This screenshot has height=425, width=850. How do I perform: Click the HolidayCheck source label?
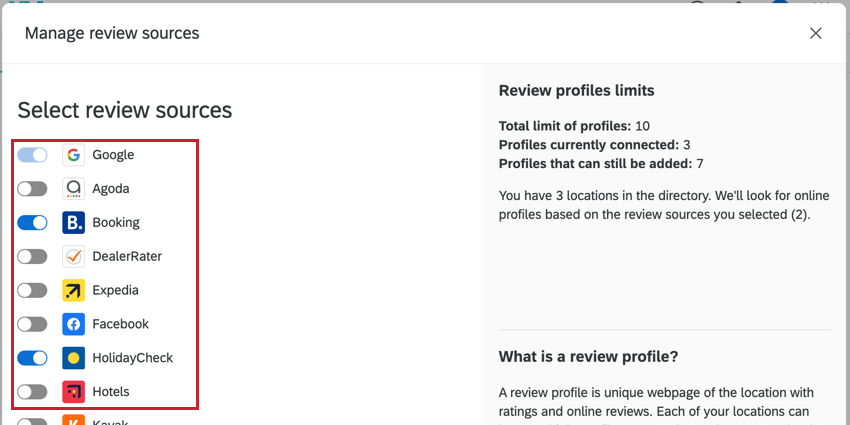coord(133,358)
